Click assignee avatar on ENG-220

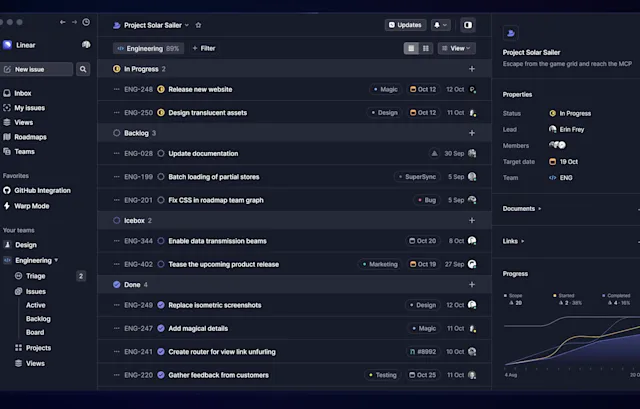(x=472, y=375)
